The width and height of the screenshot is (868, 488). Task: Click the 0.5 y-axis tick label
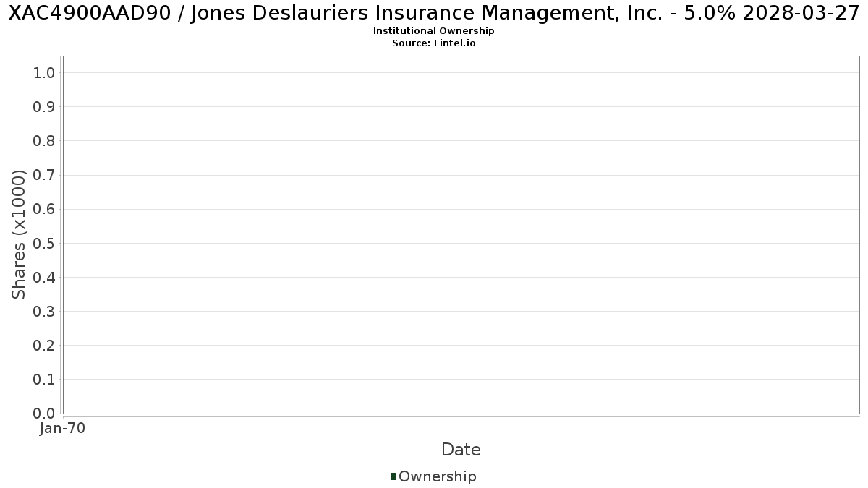tap(44, 243)
